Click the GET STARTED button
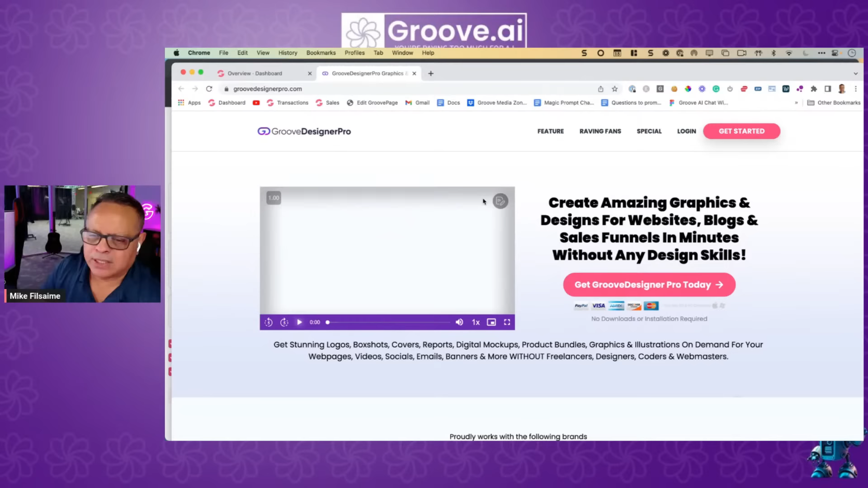This screenshot has height=488, width=868. tap(742, 131)
